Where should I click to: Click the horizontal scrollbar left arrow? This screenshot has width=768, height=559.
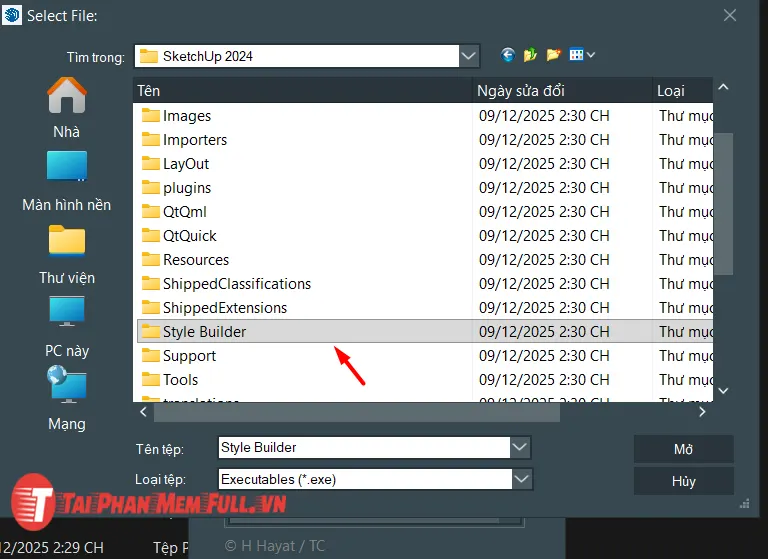pyautogui.click(x=144, y=412)
